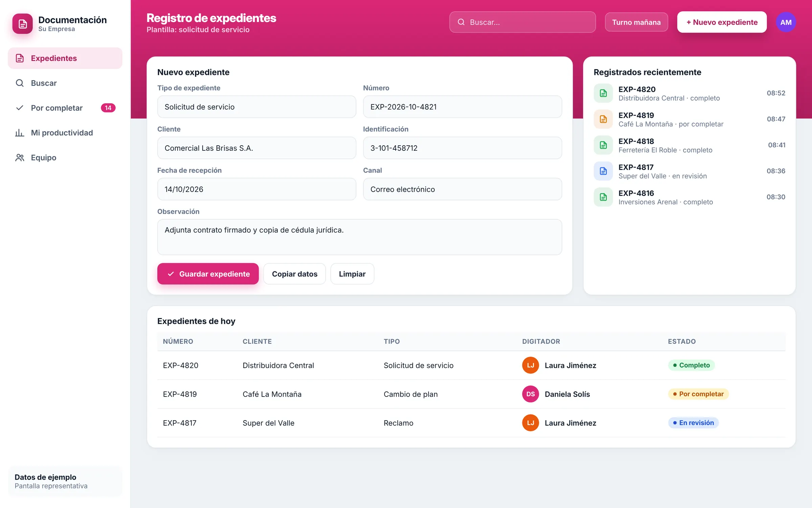Click the Identificación field 3-101-458712
This screenshot has height=508, width=812.
coord(462,148)
